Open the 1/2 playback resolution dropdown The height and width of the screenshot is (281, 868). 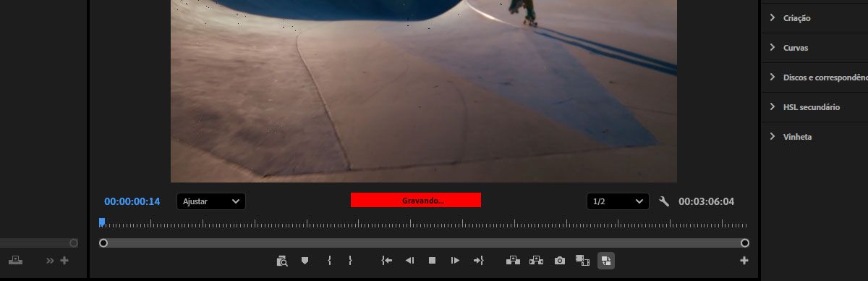point(618,201)
